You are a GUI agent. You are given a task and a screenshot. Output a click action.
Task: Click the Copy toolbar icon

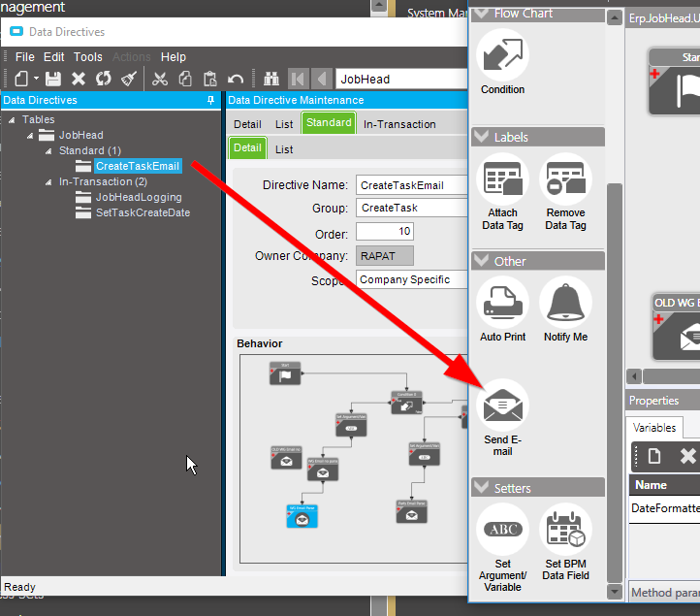point(185,80)
